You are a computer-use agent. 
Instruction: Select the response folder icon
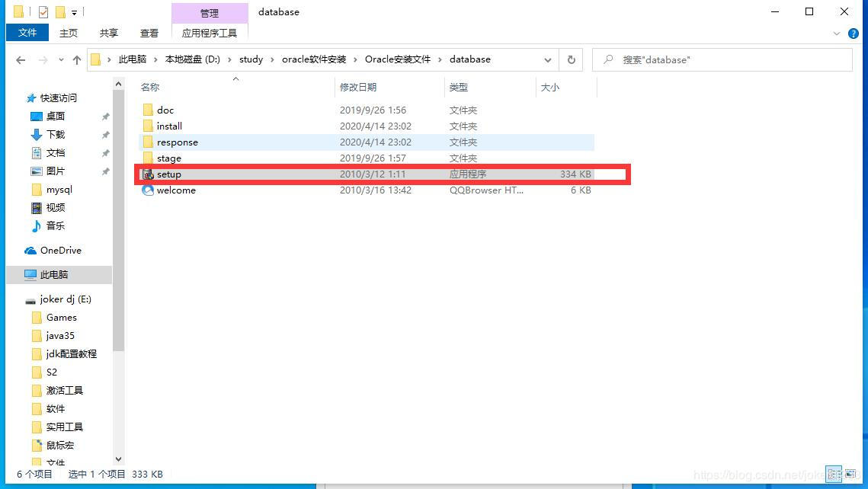pos(148,142)
